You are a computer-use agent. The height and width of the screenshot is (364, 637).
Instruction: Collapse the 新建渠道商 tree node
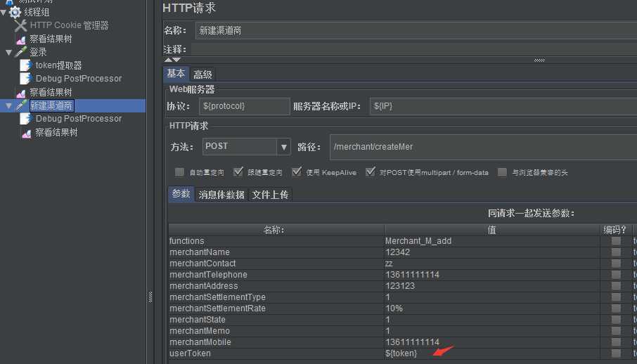click(9, 105)
